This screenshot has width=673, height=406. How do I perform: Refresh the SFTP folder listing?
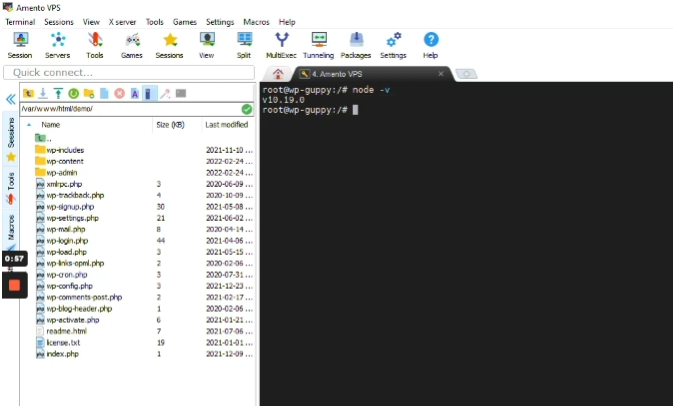pyautogui.click(x=73, y=93)
